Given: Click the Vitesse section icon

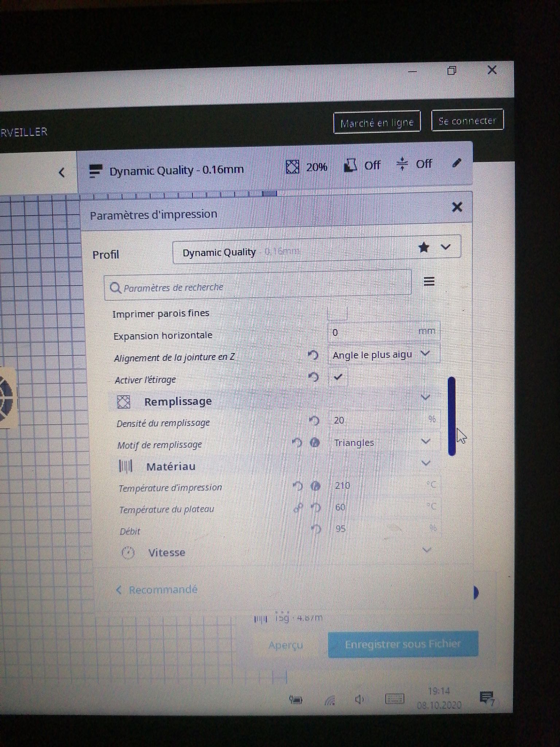Looking at the screenshot, I should point(128,553).
